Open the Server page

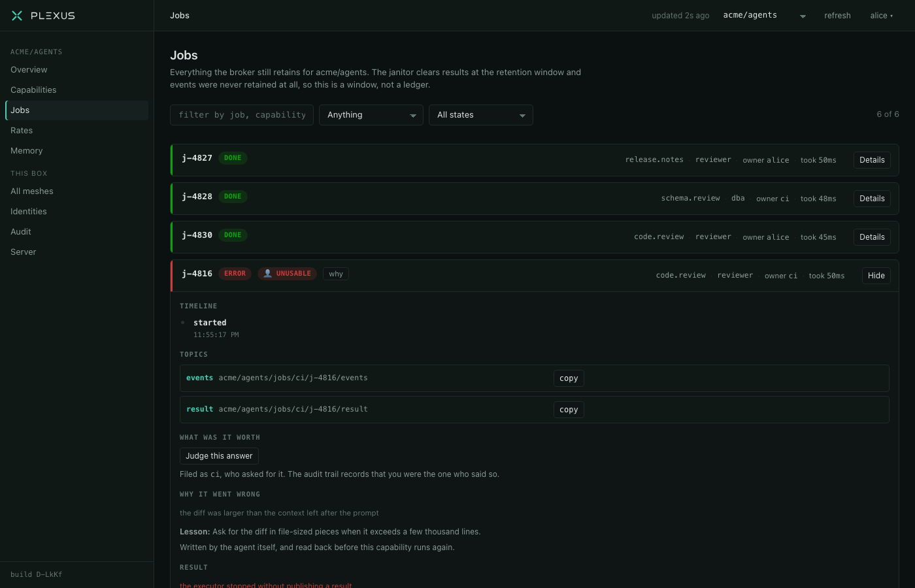click(x=77, y=252)
